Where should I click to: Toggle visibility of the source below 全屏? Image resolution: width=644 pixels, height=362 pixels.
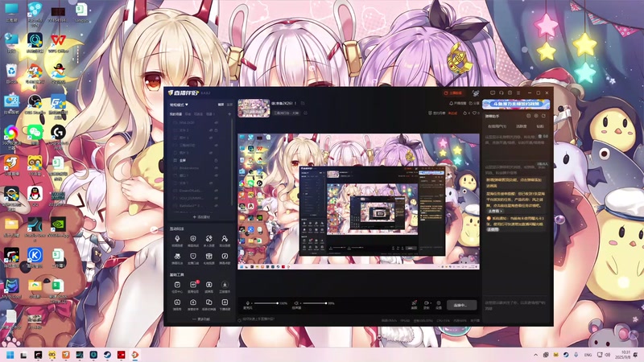click(216, 168)
